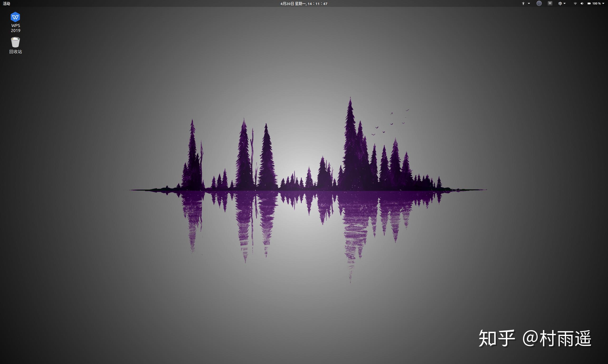This screenshot has height=364, width=608.
Task: Open the 中 input method dropdown
Action: coord(565,3)
